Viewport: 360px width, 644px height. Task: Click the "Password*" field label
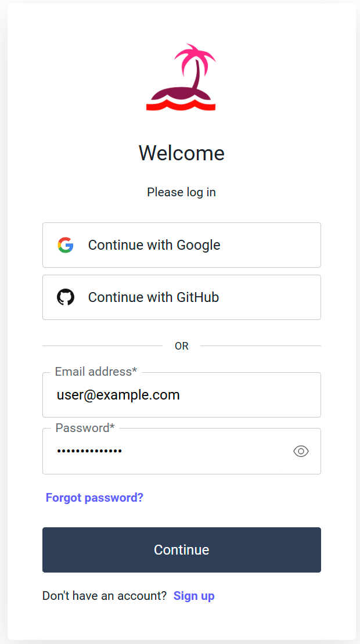point(85,428)
